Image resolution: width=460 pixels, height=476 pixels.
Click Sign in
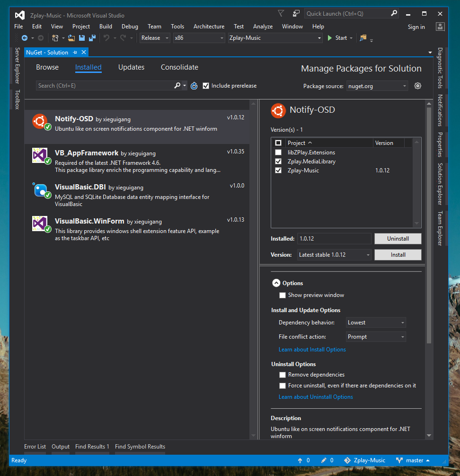(x=416, y=27)
